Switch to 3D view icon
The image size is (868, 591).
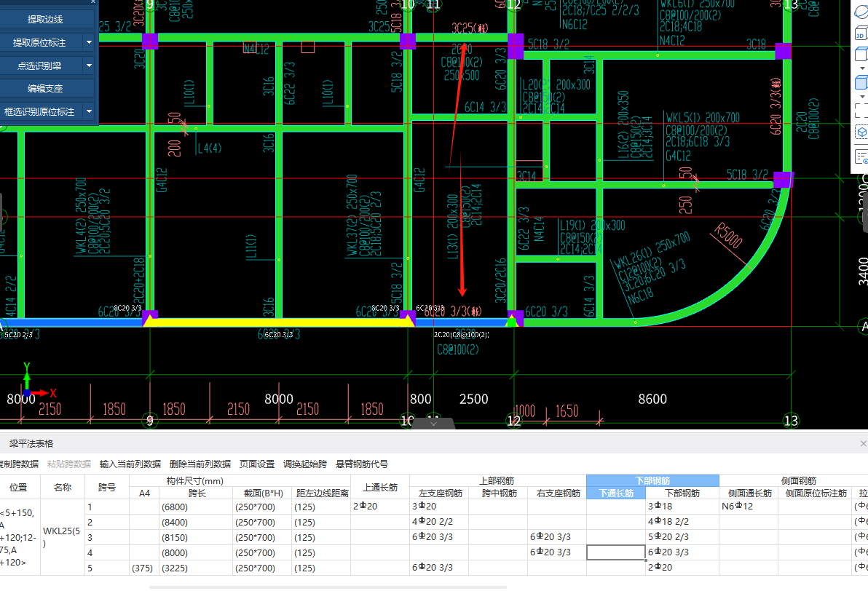(x=861, y=32)
